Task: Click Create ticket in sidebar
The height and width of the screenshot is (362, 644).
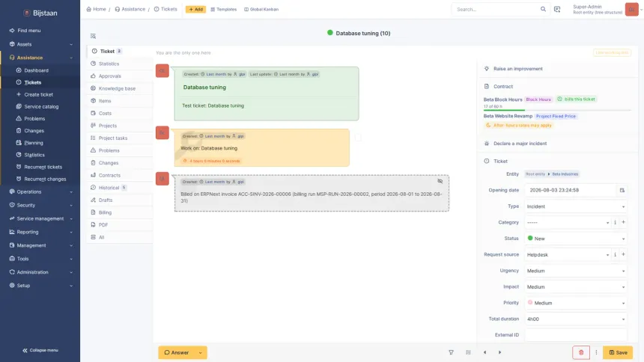Action: [38, 94]
